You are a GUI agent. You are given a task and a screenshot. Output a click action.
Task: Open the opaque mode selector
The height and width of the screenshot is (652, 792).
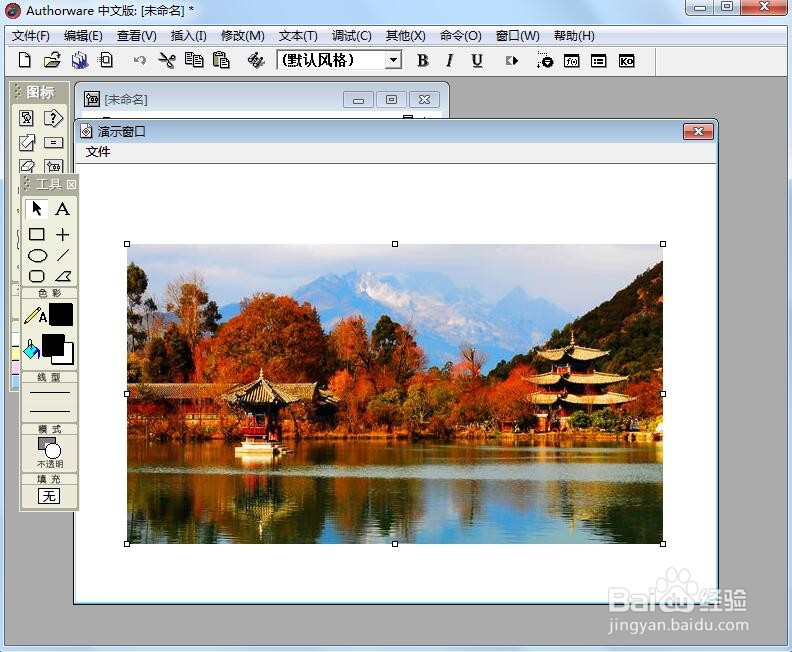50,453
